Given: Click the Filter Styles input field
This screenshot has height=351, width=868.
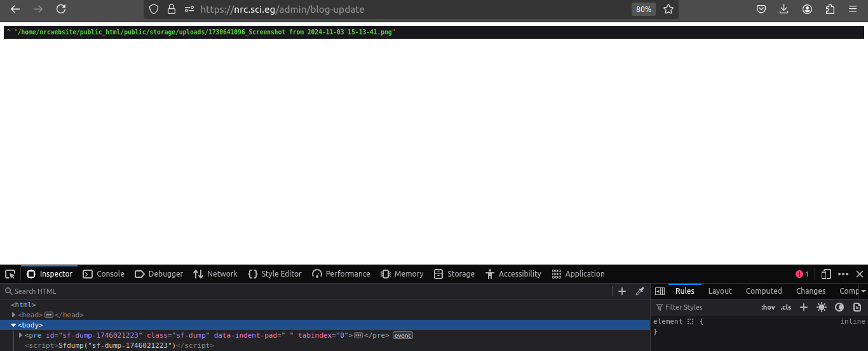Looking at the screenshot, I should (705, 307).
